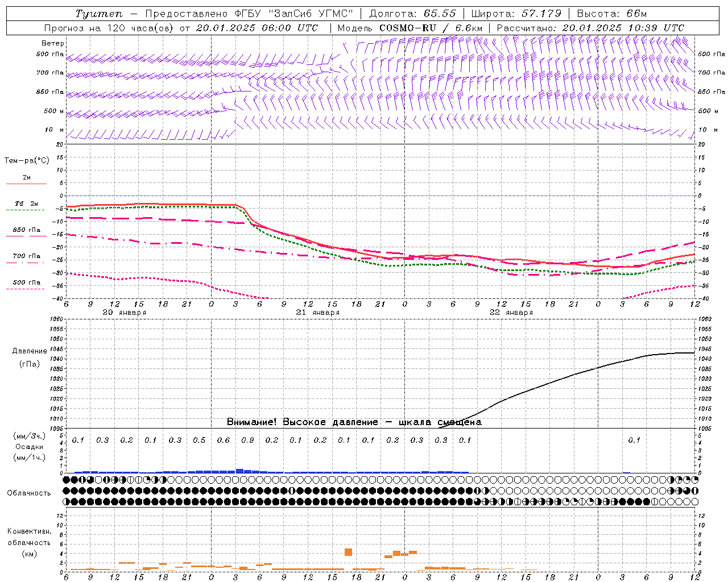The width and height of the screenshot is (728, 582).
Task: Click the Ветер wind panel label
Action: [52, 43]
